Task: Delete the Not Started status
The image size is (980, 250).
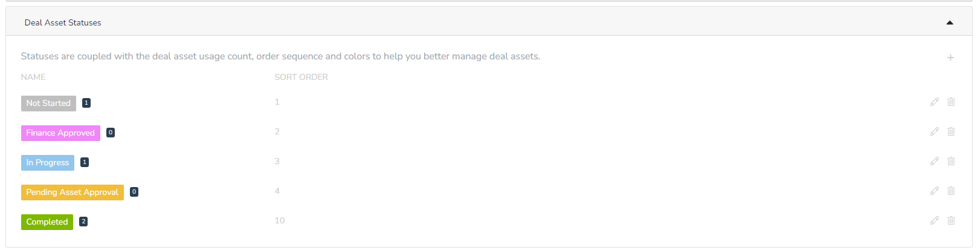Action: click(x=951, y=102)
